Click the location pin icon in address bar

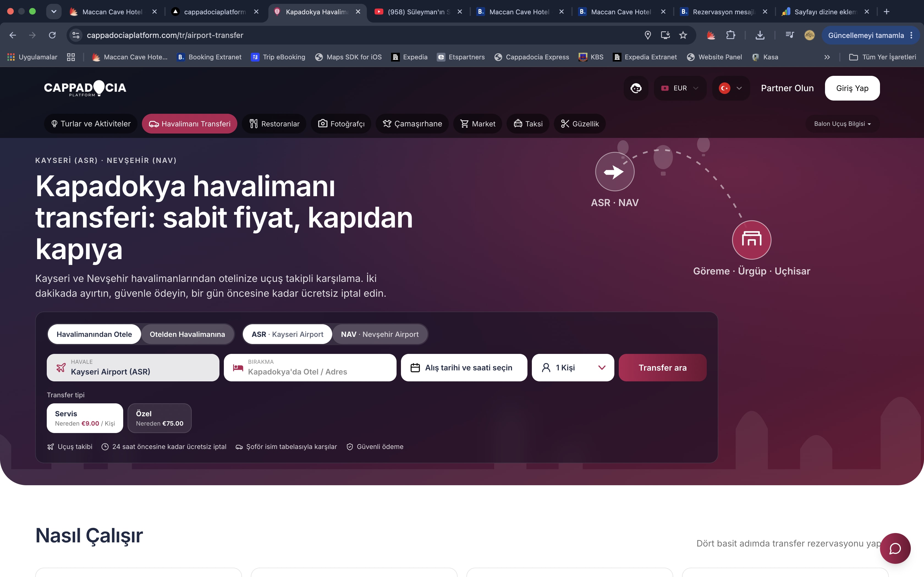point(648,35)
